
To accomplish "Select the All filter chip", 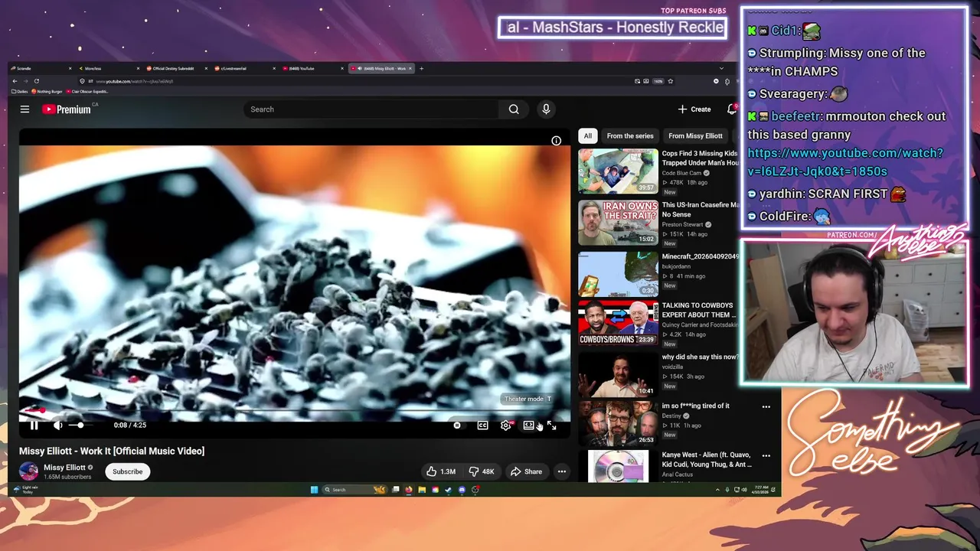I will coord(588,136).
